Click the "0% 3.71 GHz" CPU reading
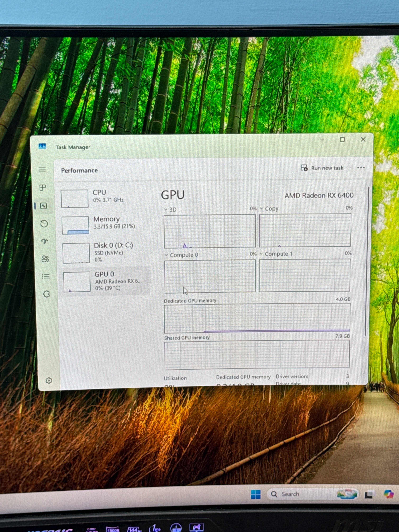This screenshot has height=532, width=399. (x=108, y=200)
